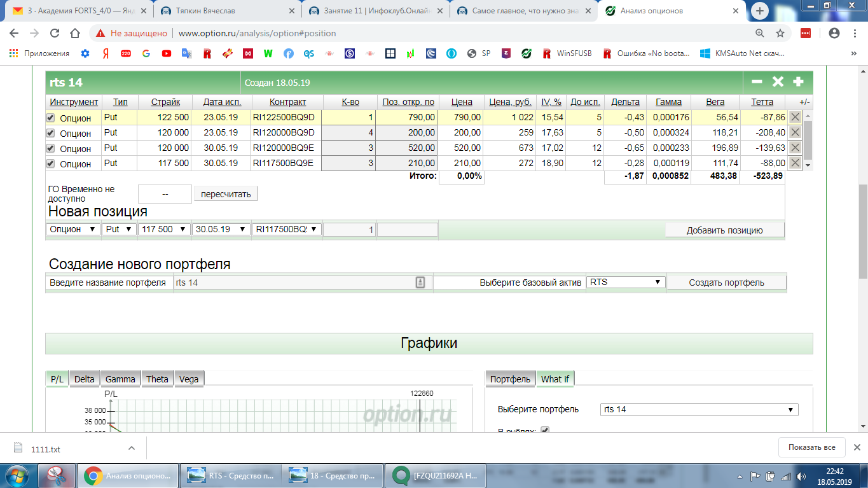Remove the RI120000BQ9E option row
The image size is (868, 488).
(x=795, y=148)
